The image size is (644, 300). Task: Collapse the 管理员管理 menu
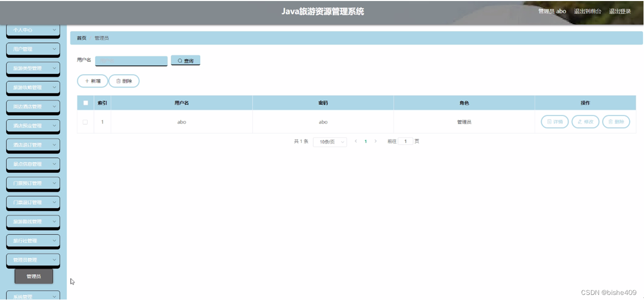[x=33, y=260]
